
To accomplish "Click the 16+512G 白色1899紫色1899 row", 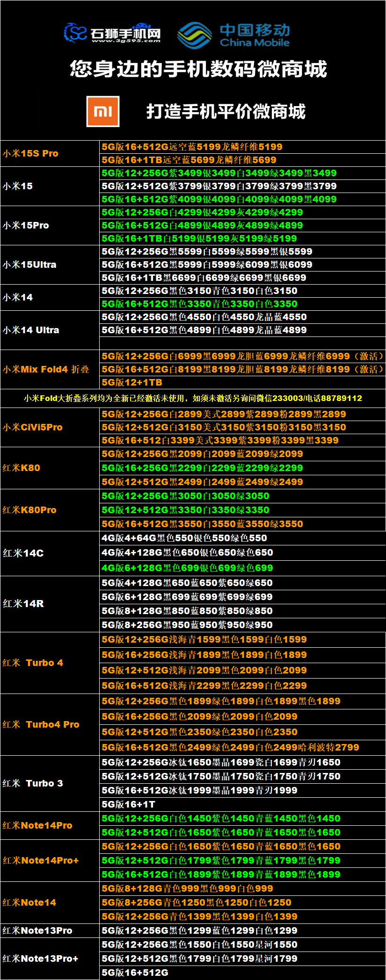I will 243,874.
